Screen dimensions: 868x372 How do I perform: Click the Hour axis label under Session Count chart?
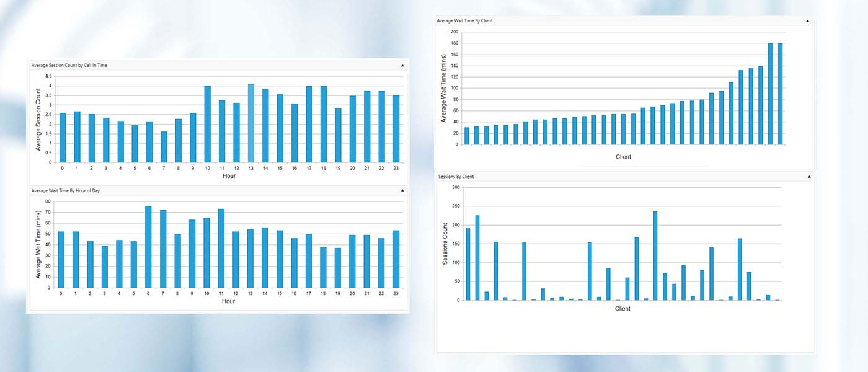[x=229, y=175]
